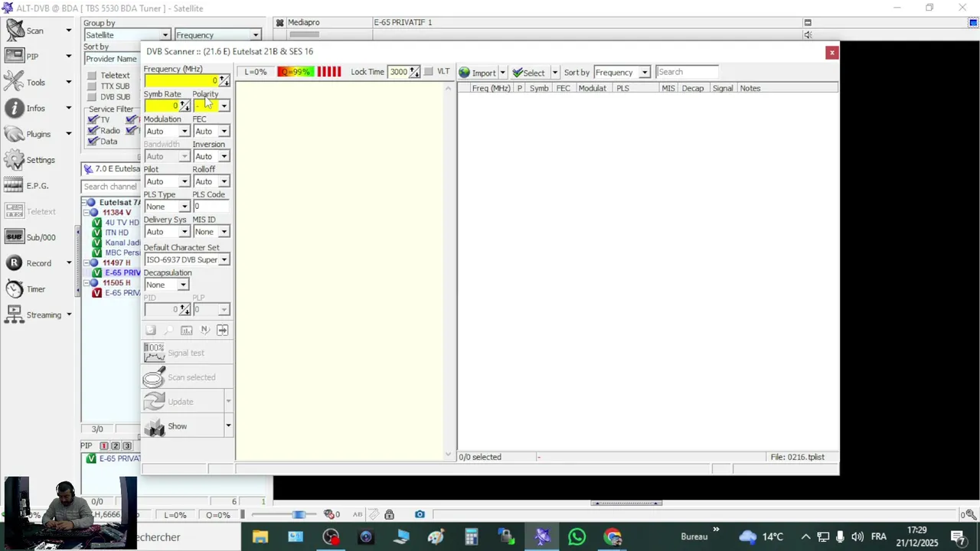Image resolution: width=980 pixels, height=551 pixels.
Task: Click the Symb Rate input field
Action: coord(162,106)
